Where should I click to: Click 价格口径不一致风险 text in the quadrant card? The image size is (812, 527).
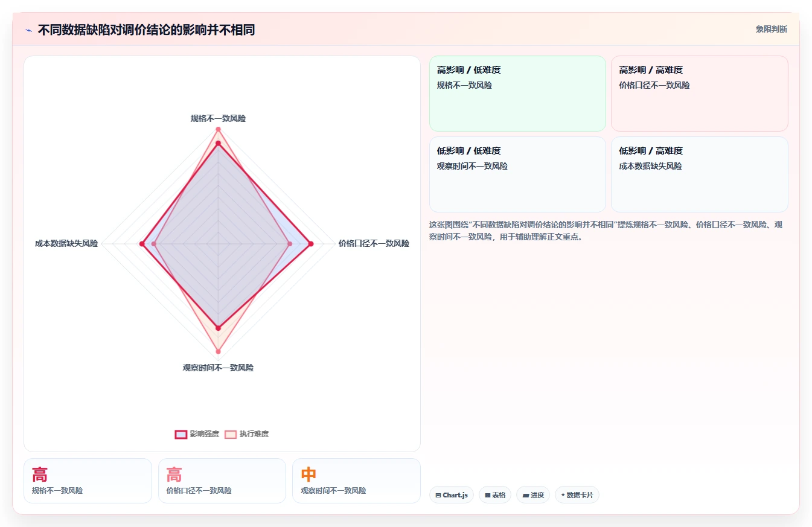654,86
